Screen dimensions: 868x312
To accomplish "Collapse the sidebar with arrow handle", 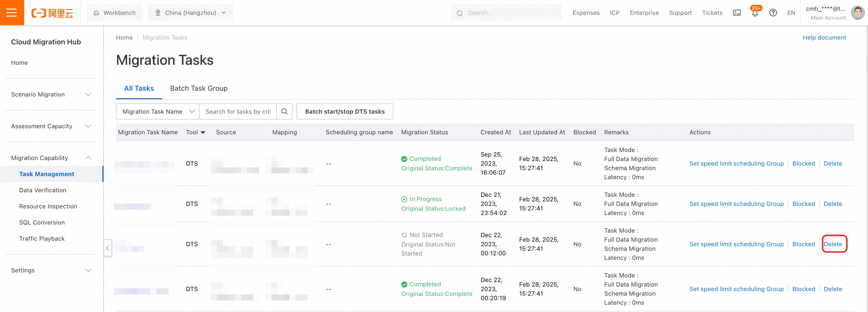I will pyautogui.click(x=108, y=248).
